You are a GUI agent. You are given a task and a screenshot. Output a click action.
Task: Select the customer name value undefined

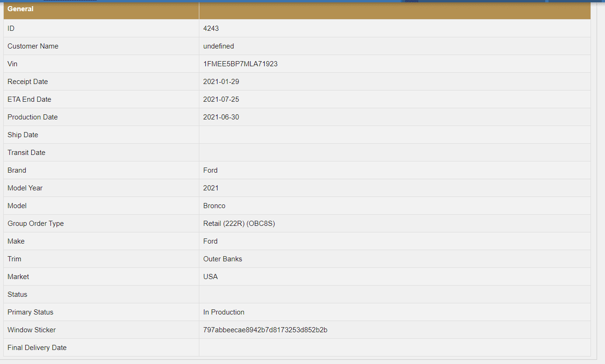[218, 46]
